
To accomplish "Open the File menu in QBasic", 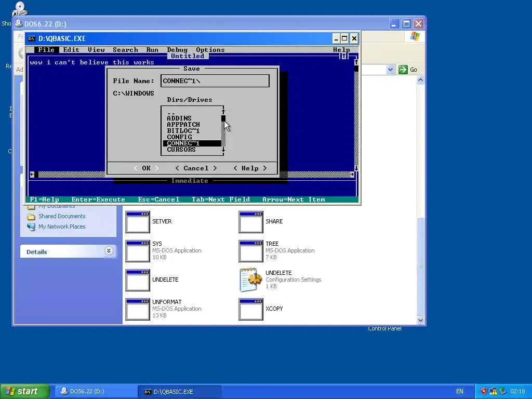I will [x=46, y=50].
